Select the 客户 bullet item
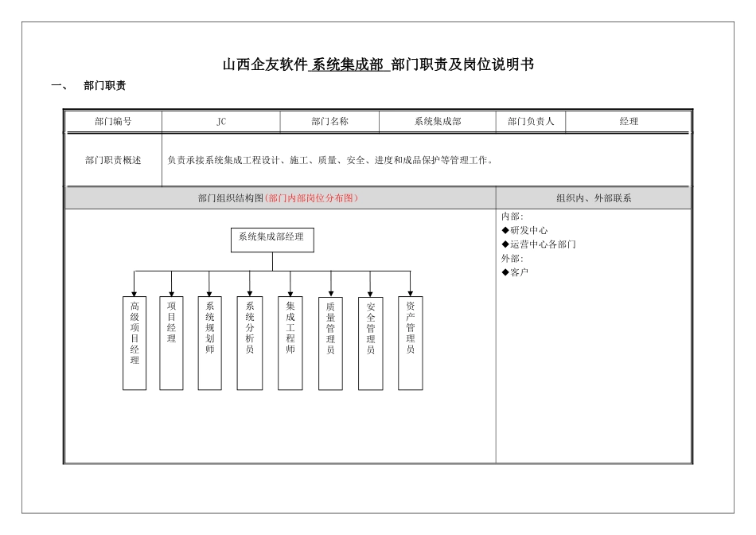Viewport: 756px width, 535px height. pyautogui.click(x=515, y=272)
